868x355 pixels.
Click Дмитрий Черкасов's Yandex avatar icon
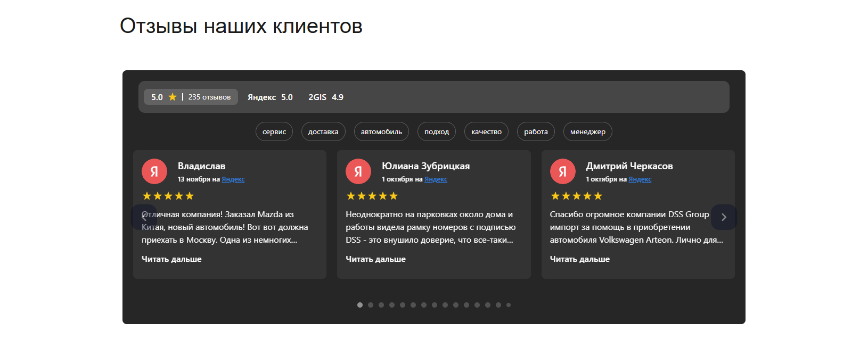562,171
